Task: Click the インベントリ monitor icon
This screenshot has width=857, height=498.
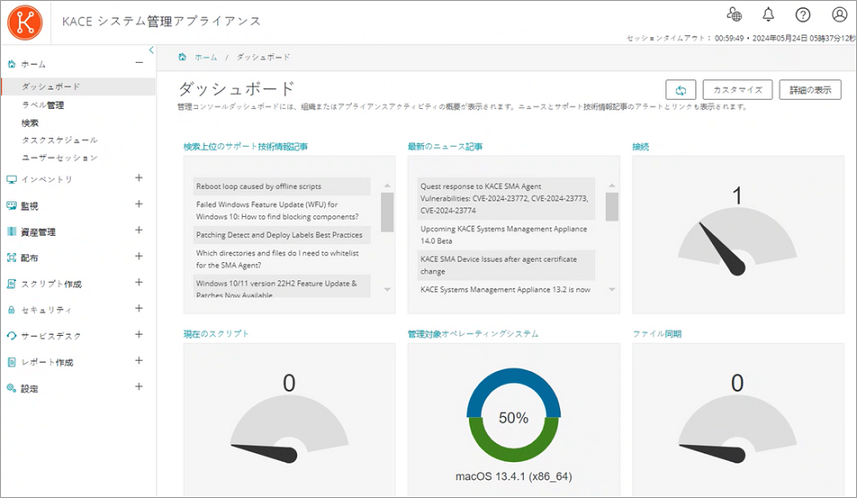Action: [11, 179]
